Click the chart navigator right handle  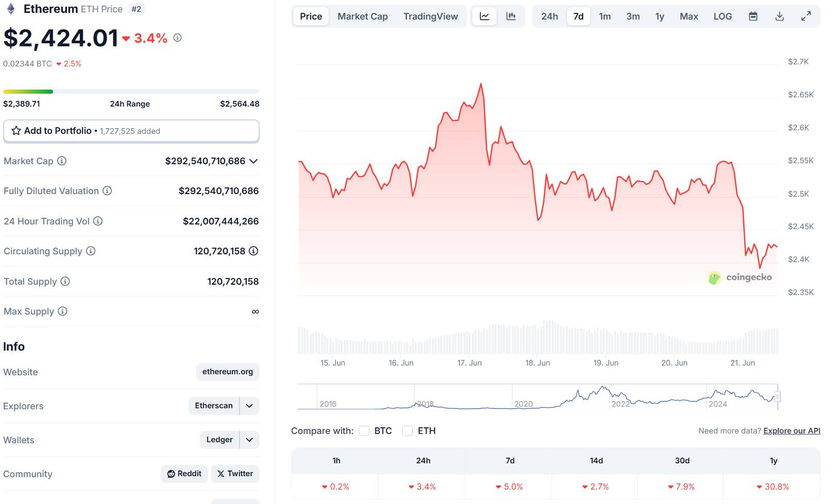click(777, 396)
